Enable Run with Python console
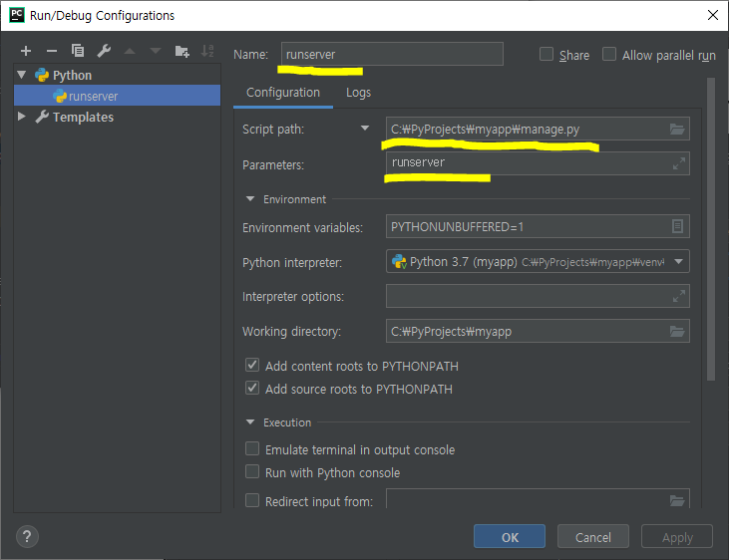 [x=252, y=471]
